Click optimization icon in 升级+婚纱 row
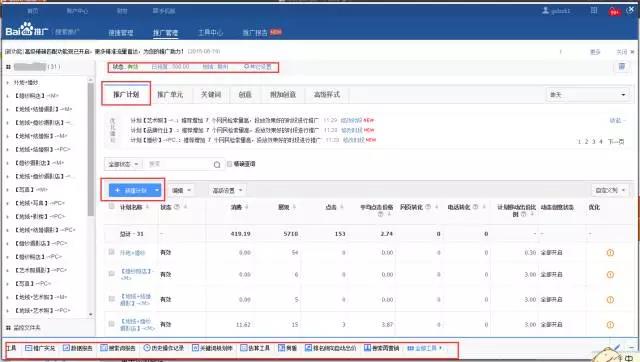This screenshot has height=362, width=640. click(x=610, y=253)
